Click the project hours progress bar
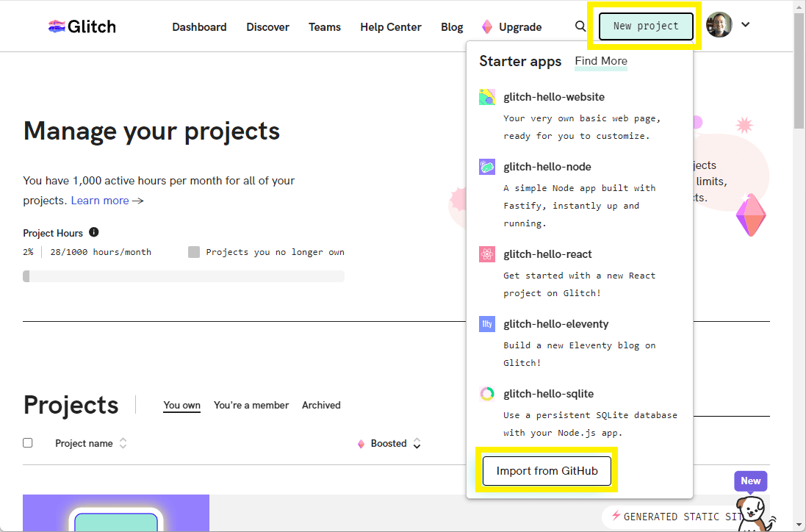 (x=184, y=276)
